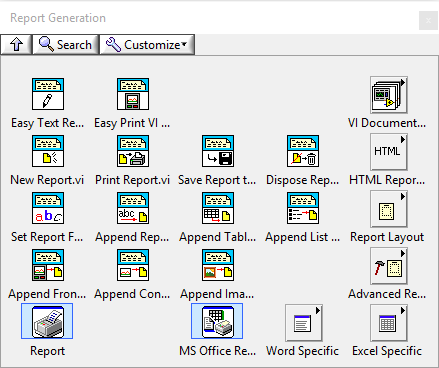Click the 'Report Generation' palette title
439x368 pixels.
click(58, 18)
